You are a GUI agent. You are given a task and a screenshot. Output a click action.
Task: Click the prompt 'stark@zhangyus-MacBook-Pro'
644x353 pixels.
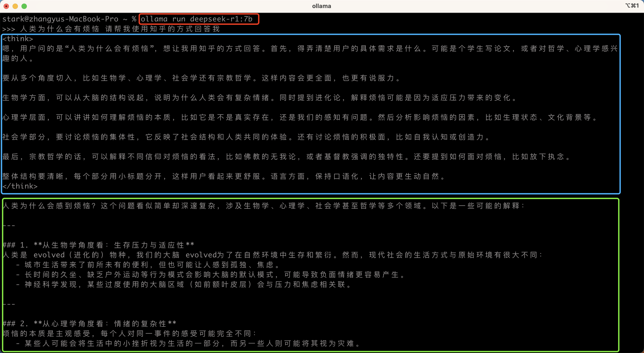coord(60,19)
